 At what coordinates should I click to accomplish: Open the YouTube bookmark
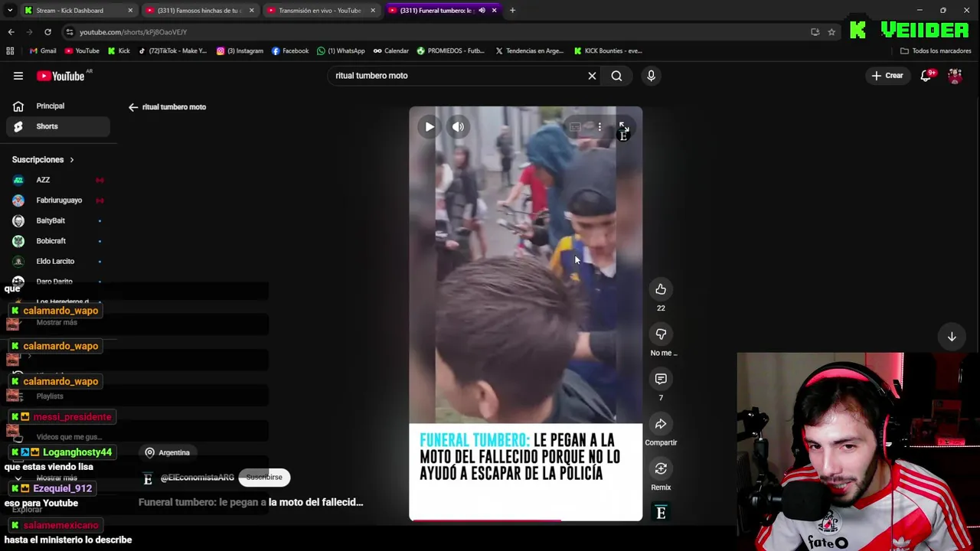coord(82,51)
